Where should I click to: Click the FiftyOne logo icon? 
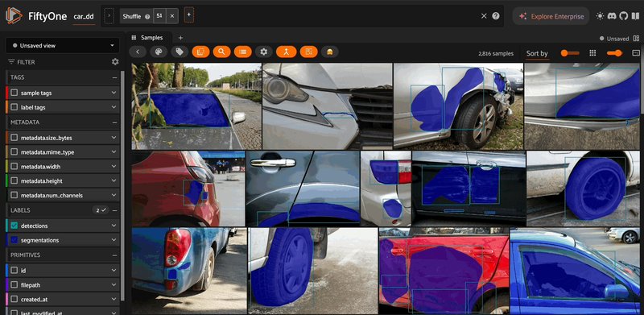(14, 15)
